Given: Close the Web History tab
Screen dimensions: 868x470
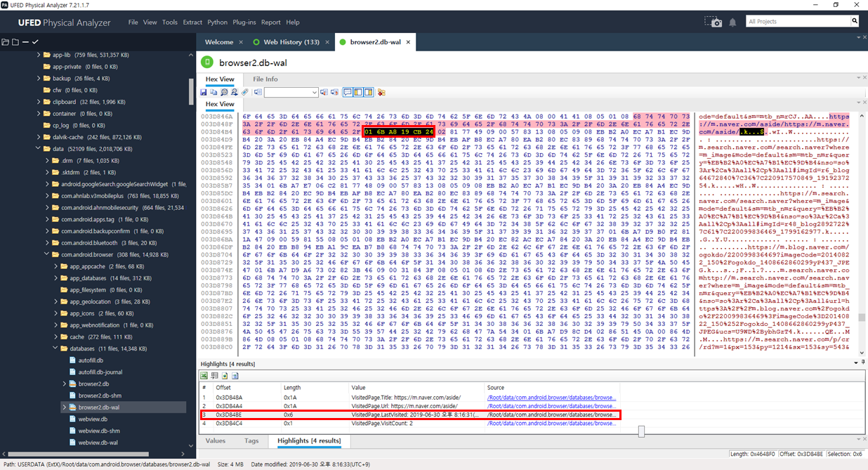Looking at the screenshot, I should [x=326, y=42].
